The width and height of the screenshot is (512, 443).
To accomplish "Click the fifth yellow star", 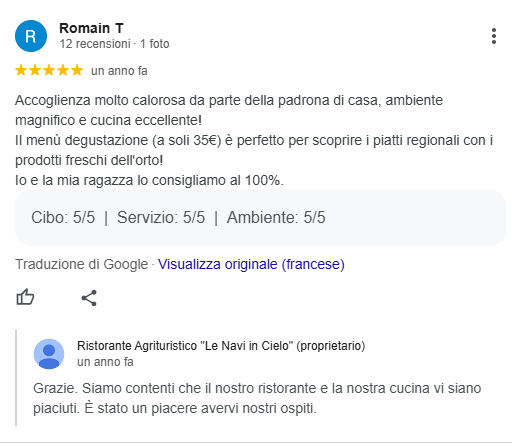I will coord(77,70).
